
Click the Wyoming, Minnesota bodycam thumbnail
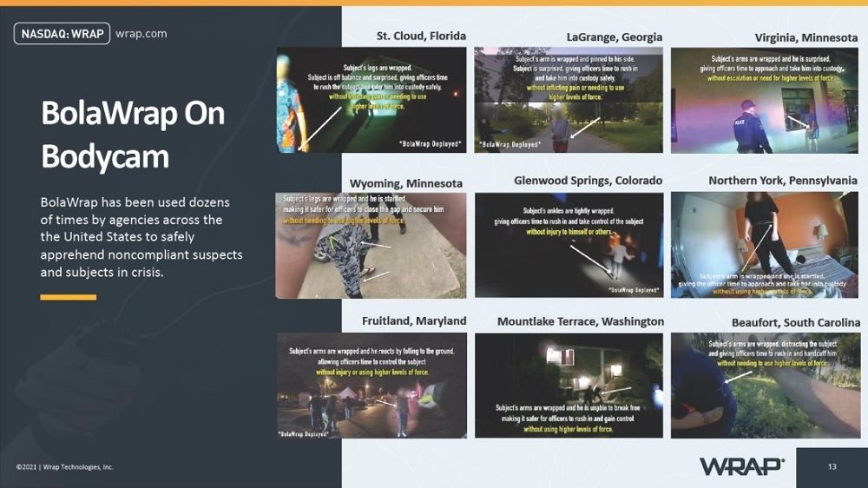click(371, 246)
